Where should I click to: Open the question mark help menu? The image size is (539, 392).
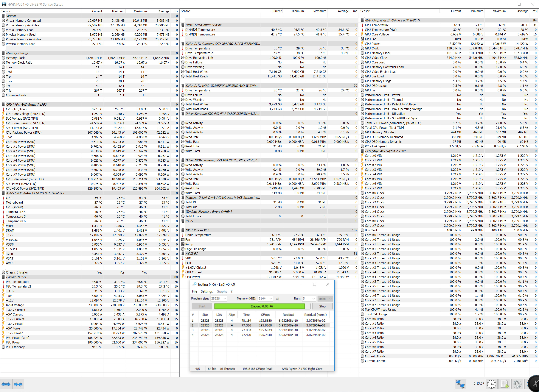click(232, 291)
